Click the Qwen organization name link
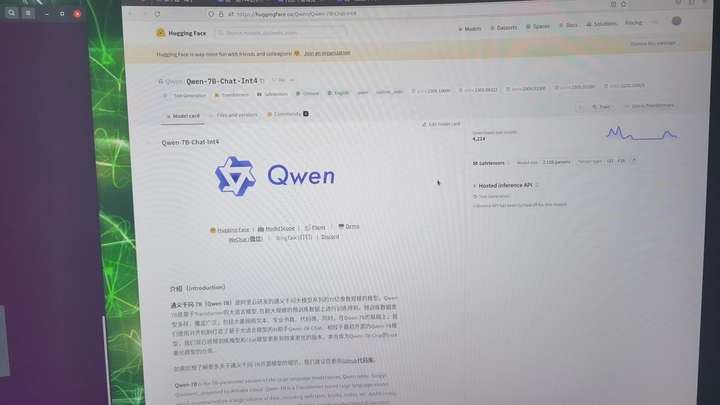The width and height of the screenshot is (720, 405). (174, 82)
